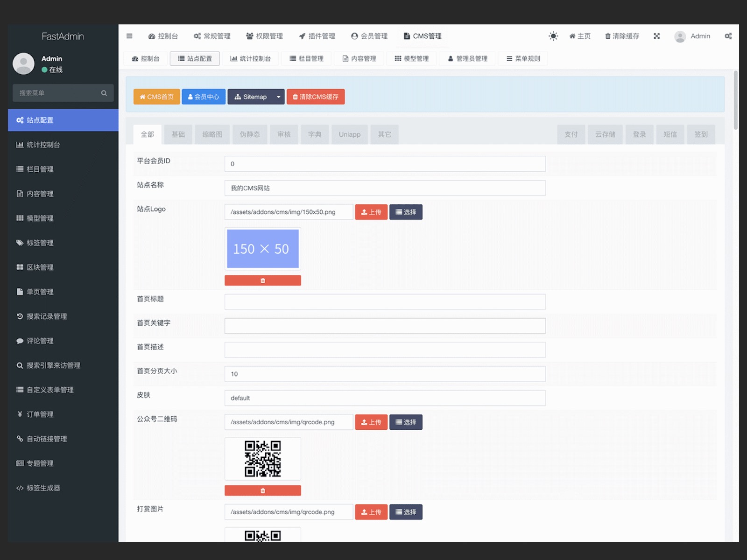This screenshot has height=560, width=747.
Task: Click the fullscreen expand icon
Action: (657, 36)
